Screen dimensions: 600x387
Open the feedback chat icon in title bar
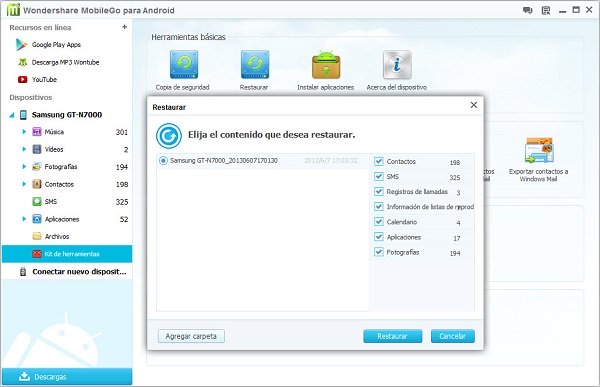(x=528, y=10)
